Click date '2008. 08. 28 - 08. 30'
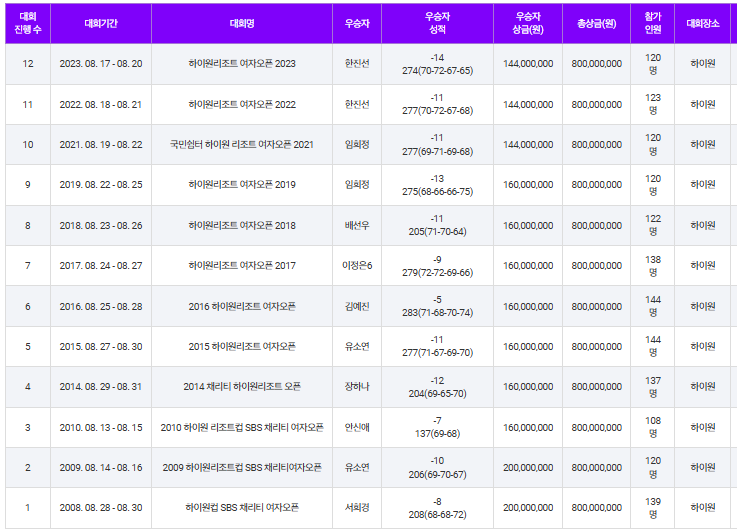This screenshot has height=532, width=737. [x=101, y=508]
